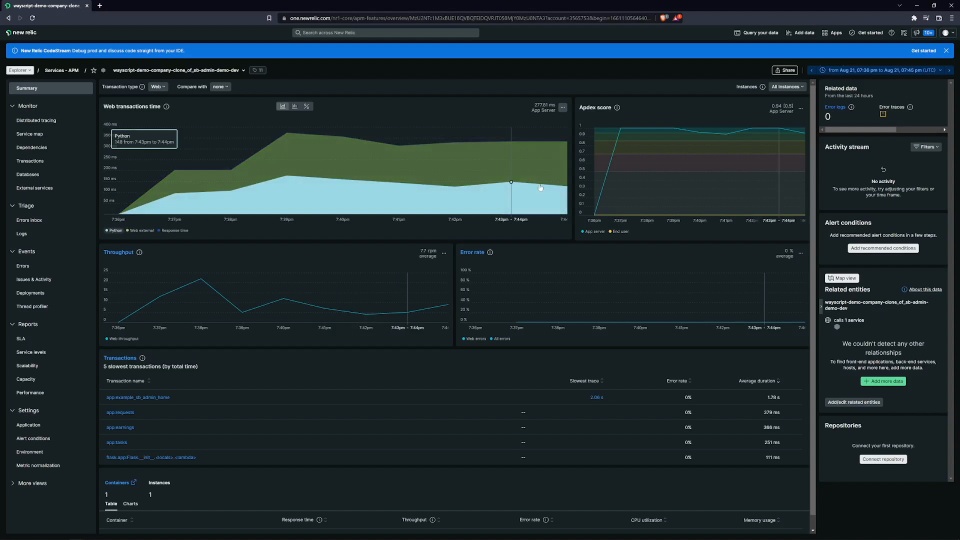Toggle Response time series in legend
Viewport: 960px width, 540px height.
point(173,231)
